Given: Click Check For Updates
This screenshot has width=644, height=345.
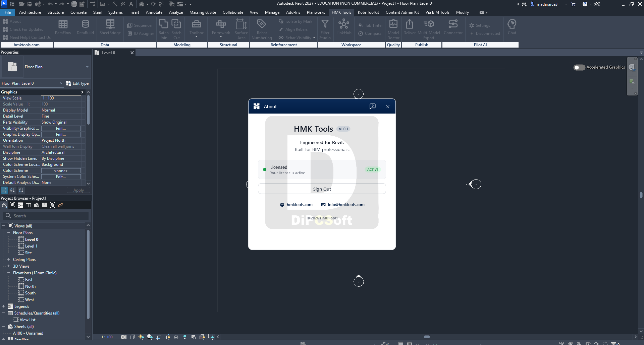Looking at the screenshot, I should click(x=23, y=29).
